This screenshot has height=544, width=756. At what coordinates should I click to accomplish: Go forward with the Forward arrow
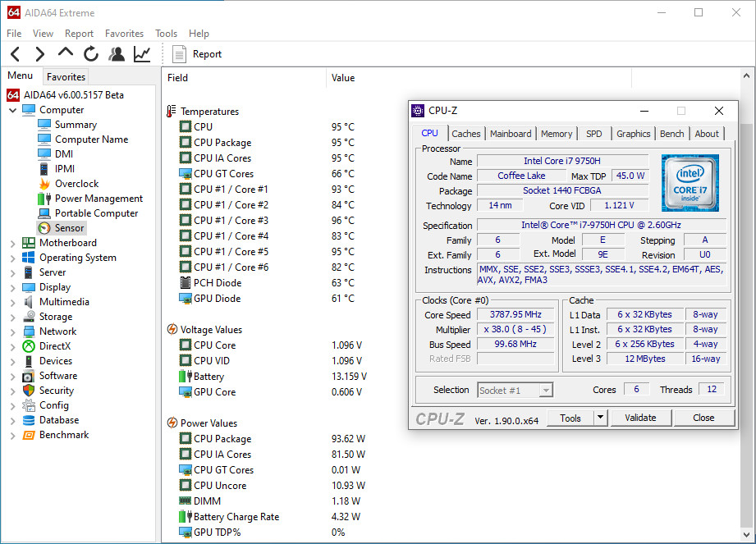[40, 54]
